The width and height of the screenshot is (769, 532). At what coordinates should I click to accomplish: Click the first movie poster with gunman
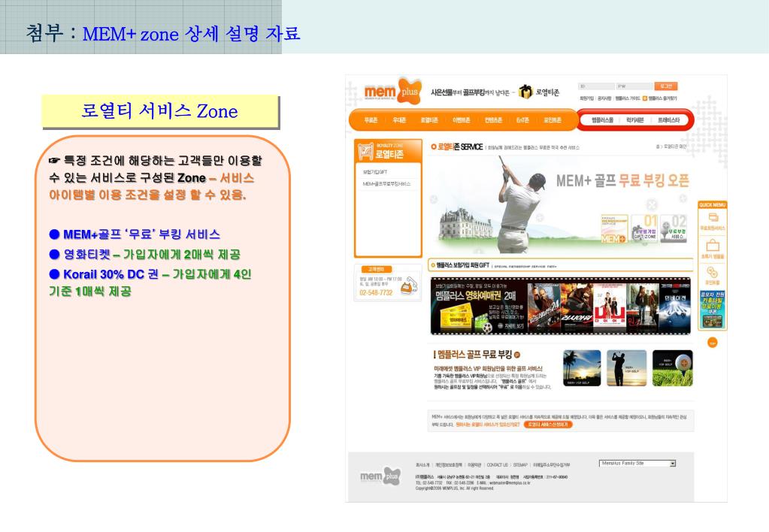click(543, 306)
